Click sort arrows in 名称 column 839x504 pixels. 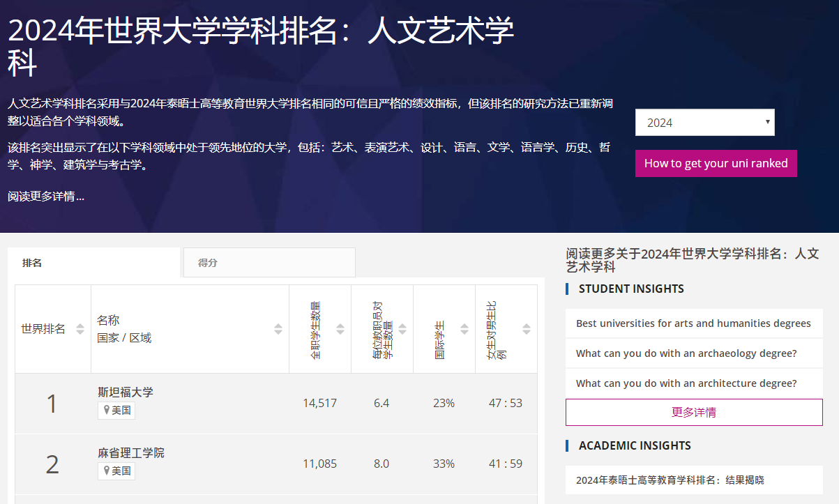278,329
